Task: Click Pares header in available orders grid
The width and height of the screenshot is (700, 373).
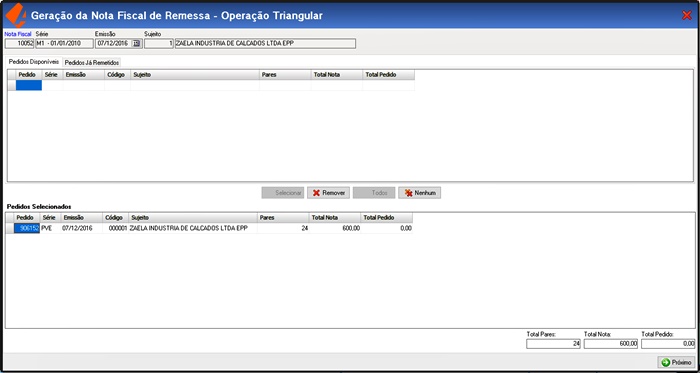Action: point(285,75)
